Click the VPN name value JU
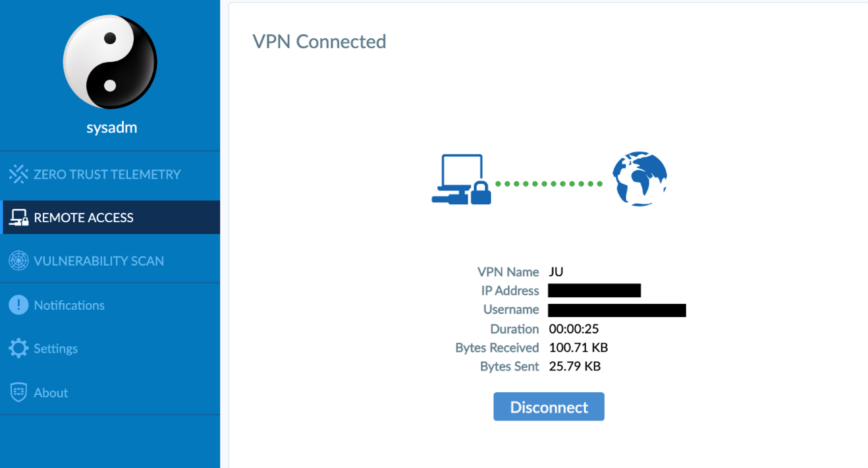 pyautogui.click(x=556, y=272)
